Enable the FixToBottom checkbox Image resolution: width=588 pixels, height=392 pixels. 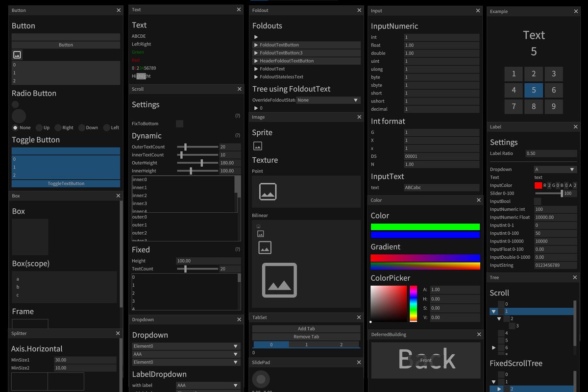(180, 123)
